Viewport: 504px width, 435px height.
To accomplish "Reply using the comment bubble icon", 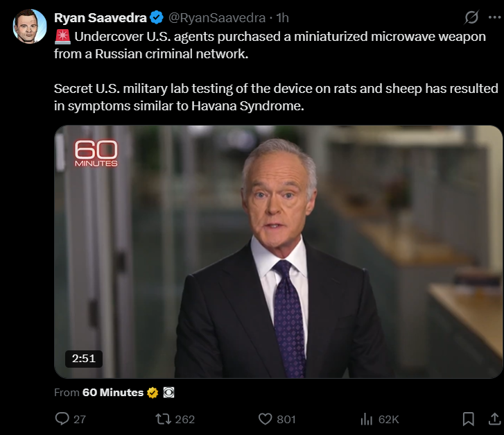I will [x=62, y=419].
